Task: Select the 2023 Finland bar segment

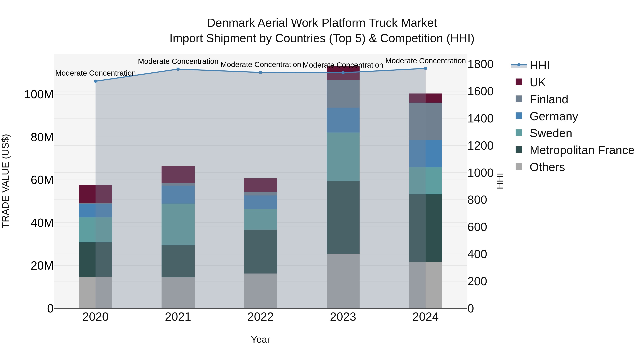Action: [x=343, y=94]
